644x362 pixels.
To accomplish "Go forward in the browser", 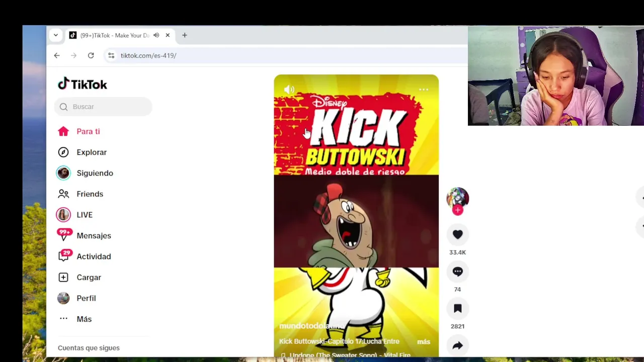I will coord(74,55).
